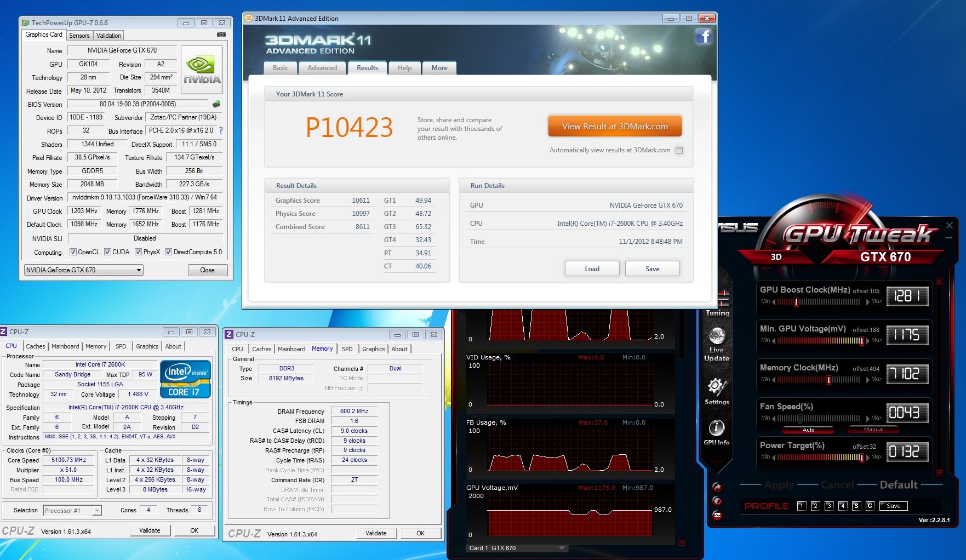Click the Min. GPU Voltage slider
This screenshot has width=966, height=560.
click(820, 341)
